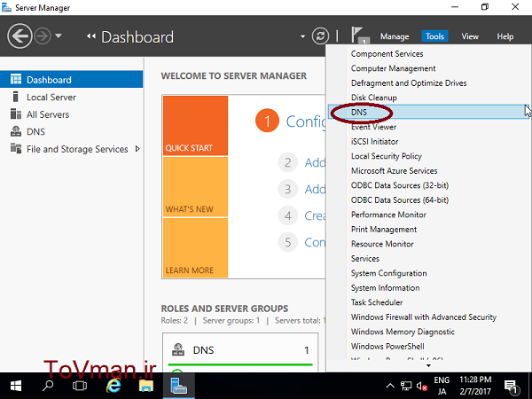Open the Tools menu

click(x=434, y=36)
